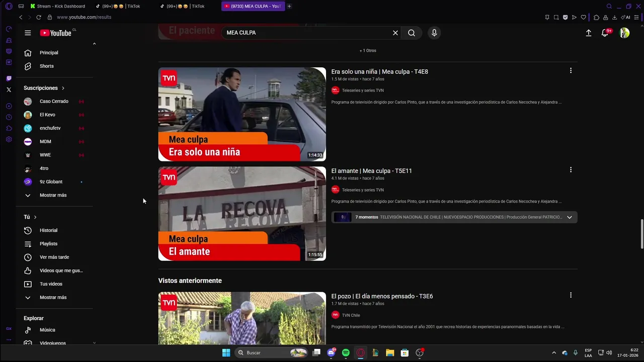The height and width of the screenshot is (362, 644).
Task: Open El pozo video thumbnail
Action: (x=242, y=318)
